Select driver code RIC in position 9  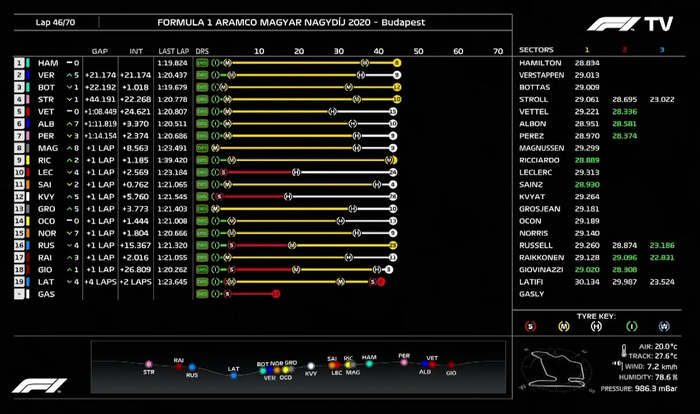(x=45, y=159)
